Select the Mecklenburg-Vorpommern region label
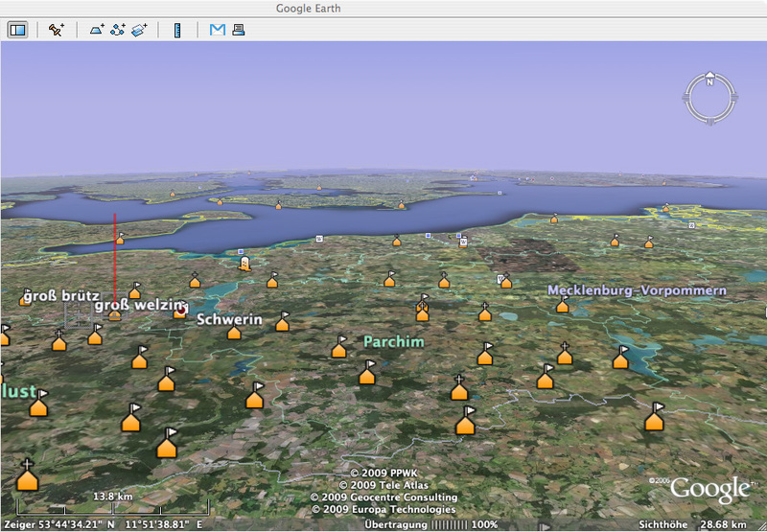 [x=637, y=289]
